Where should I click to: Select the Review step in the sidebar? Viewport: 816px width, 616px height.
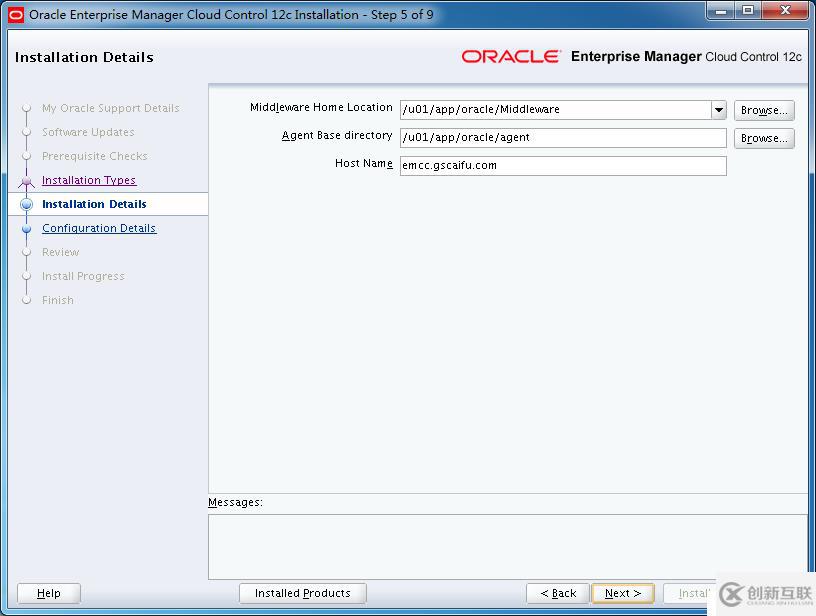point(58,252)
